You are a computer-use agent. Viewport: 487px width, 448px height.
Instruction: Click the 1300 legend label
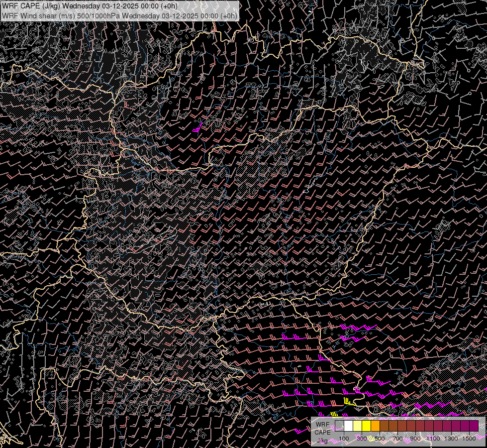pos(451,439)
